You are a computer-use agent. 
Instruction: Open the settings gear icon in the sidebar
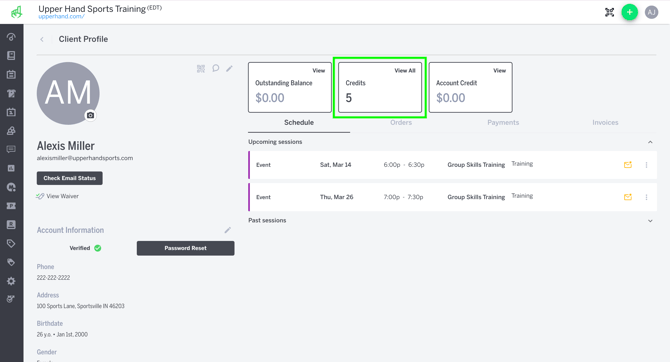[x=11, y=281]
